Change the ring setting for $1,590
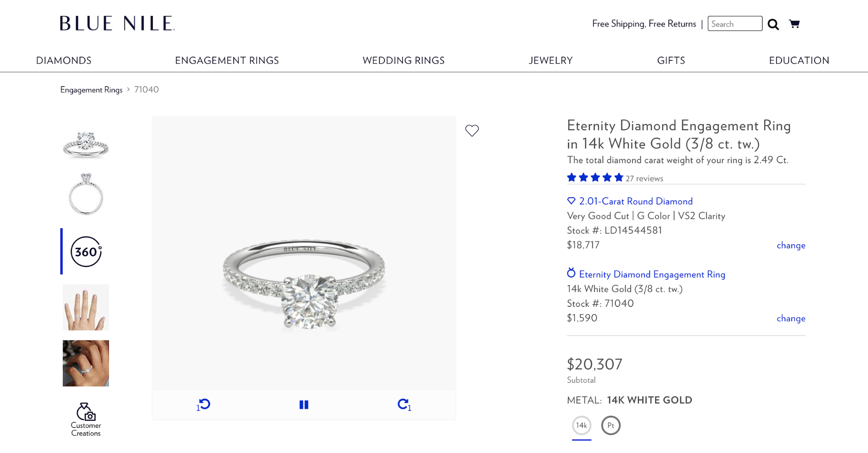The height and width of the screenshot is (453, 868). tap(791, 318)
